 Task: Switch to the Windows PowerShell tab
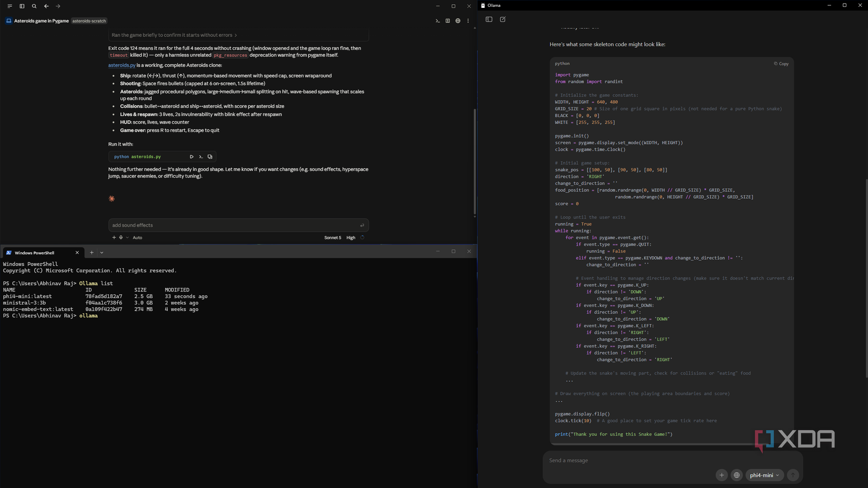(x=41, y=253)
